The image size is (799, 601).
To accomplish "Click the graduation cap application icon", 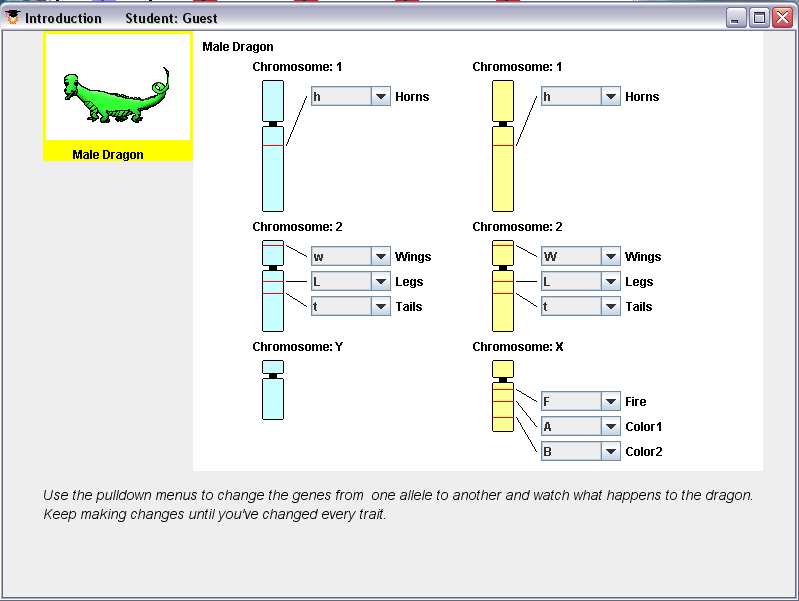I will coord(12,17).
